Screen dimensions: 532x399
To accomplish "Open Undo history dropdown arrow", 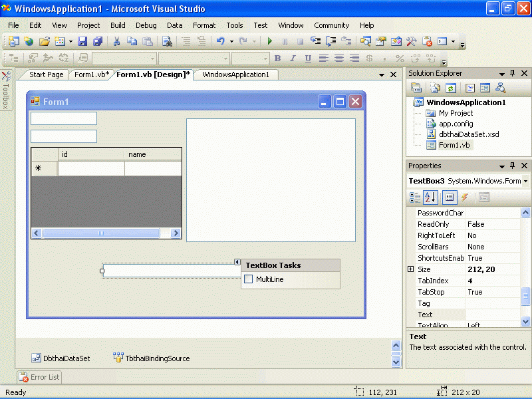I will point(231,42).
